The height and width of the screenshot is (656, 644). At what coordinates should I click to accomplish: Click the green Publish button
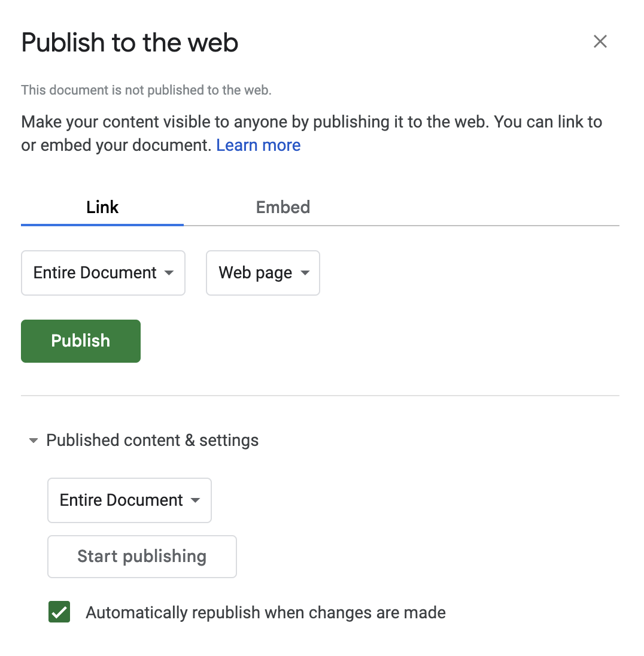81,341
